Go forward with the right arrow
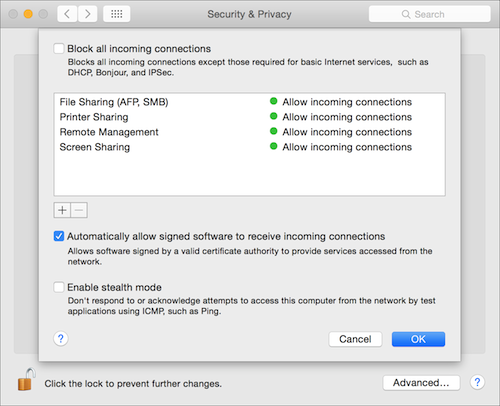Image resolution: width=500 pixels, height=406 pixels. (88, 14)
